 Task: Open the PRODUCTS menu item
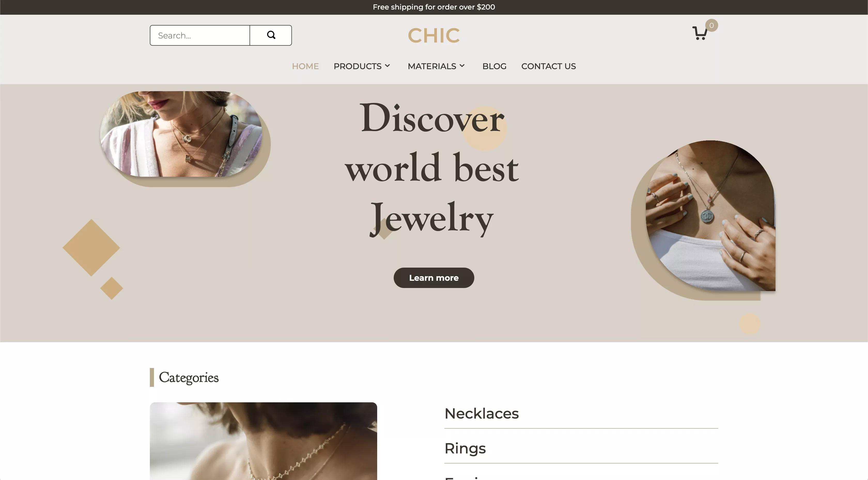tap(358, 66)
